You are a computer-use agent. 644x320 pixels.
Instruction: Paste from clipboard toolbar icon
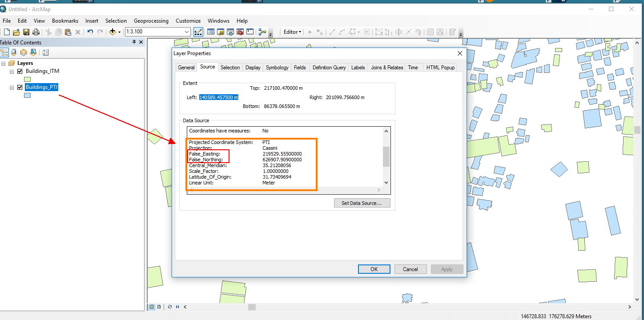[68, 32]
